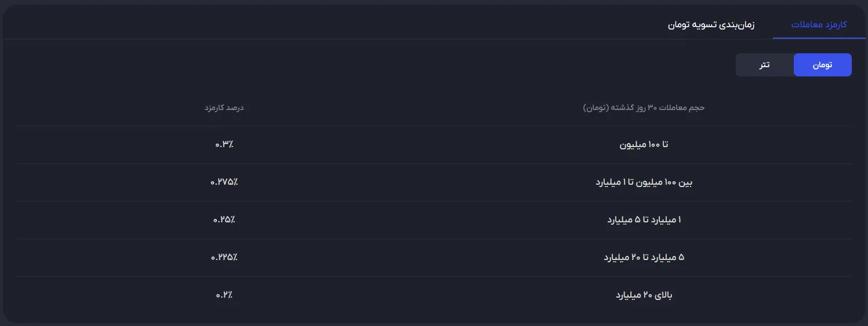
Task: Switch the fee table to تتر
Action: point(765,65)
